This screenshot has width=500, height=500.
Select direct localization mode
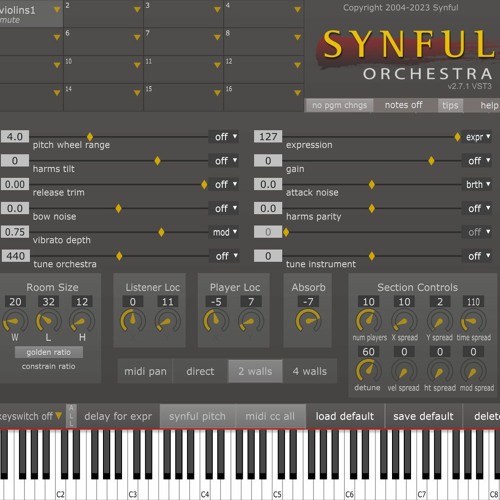click(x=200, y=371)
